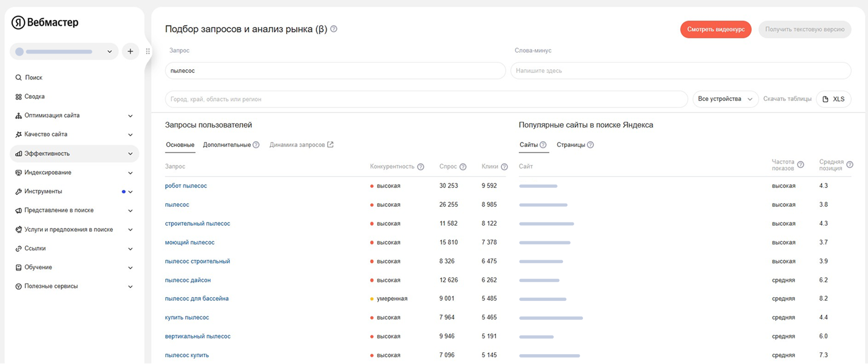Click the Yandex Webmaster logo
868x364 pixels.
[x=45, y=22]
